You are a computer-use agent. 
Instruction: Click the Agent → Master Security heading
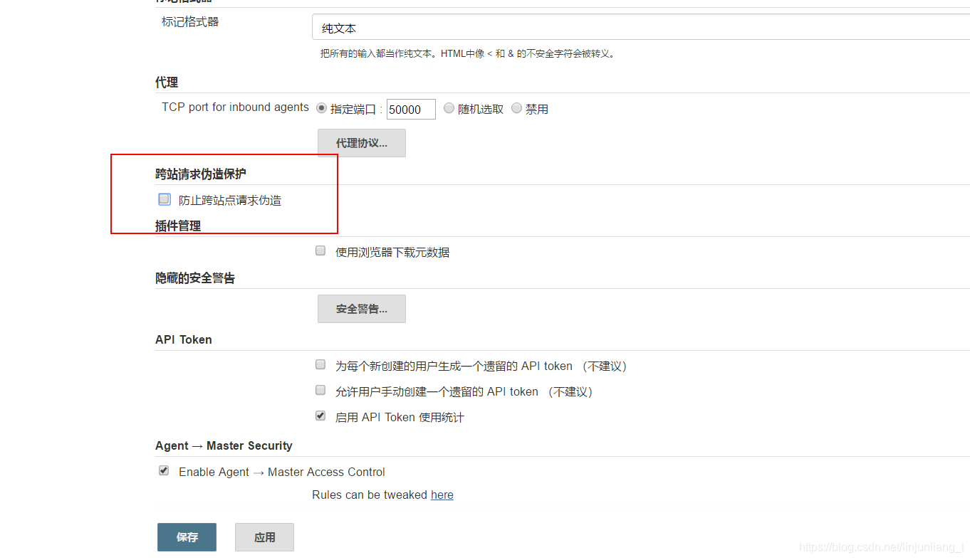click(224, 445)
